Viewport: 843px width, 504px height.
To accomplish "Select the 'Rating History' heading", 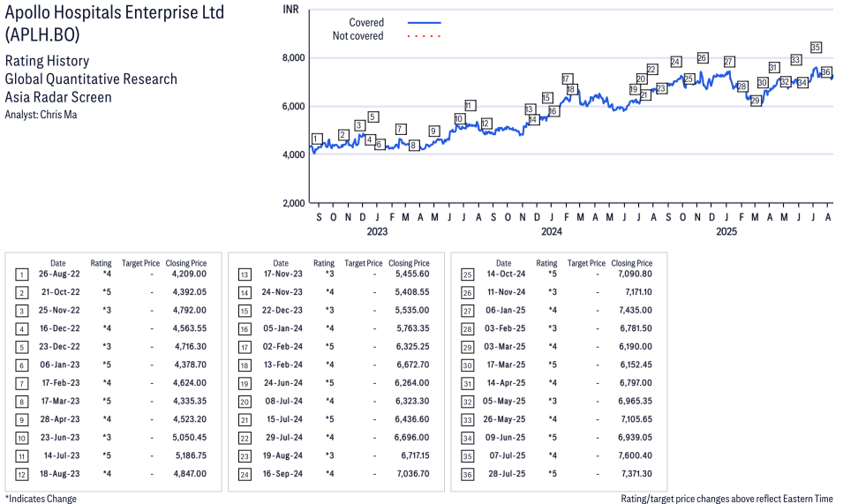I will click(47, 61).
